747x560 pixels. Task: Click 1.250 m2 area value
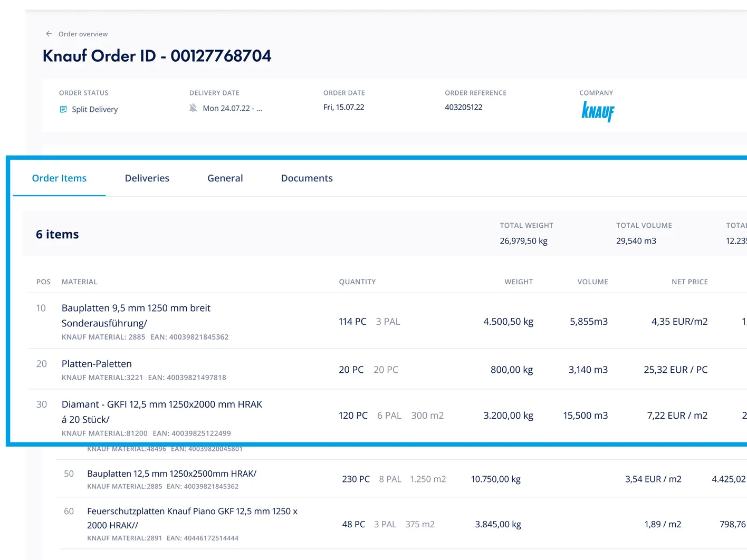click(x=428, y=479)
